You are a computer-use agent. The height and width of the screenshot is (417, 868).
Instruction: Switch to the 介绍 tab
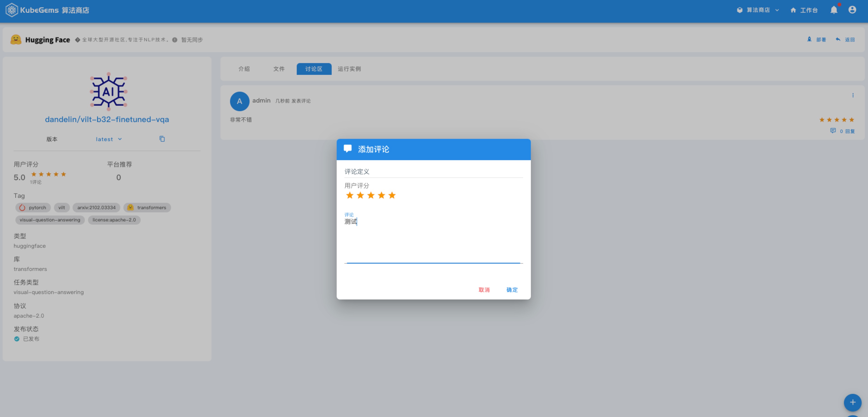(244, 69)
